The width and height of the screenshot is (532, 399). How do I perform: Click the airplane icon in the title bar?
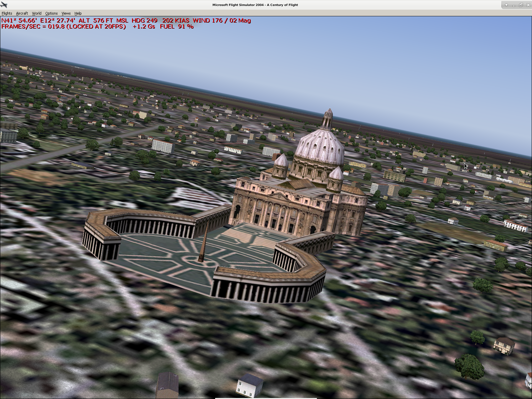(4, 5)
